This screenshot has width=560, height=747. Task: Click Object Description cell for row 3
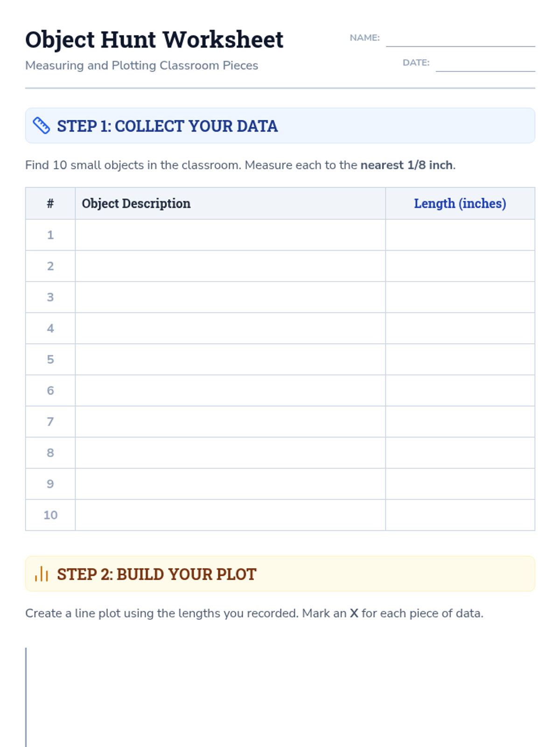click(230, 297)
